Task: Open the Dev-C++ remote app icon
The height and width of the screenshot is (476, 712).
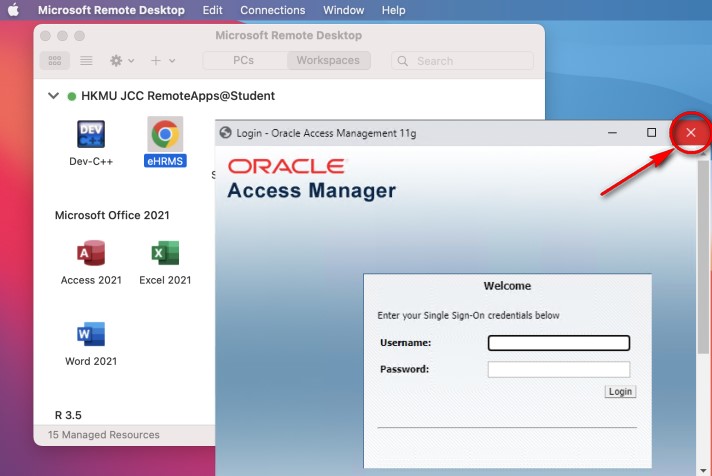Action: 91,134
